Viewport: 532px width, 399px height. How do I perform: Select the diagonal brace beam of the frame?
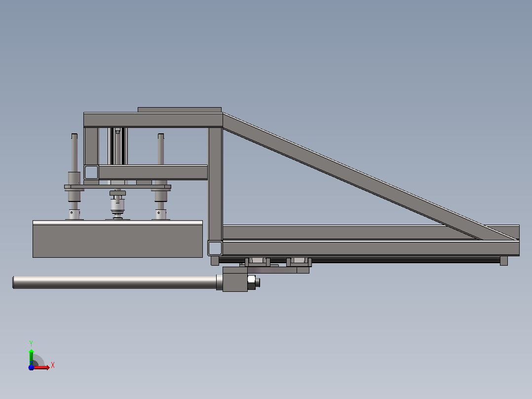(371, 177)
